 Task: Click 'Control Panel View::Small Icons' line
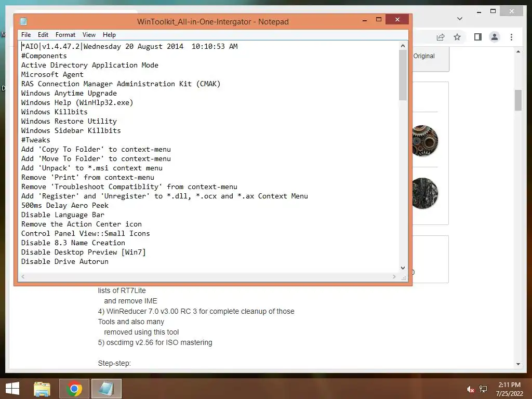pos(86,233)
